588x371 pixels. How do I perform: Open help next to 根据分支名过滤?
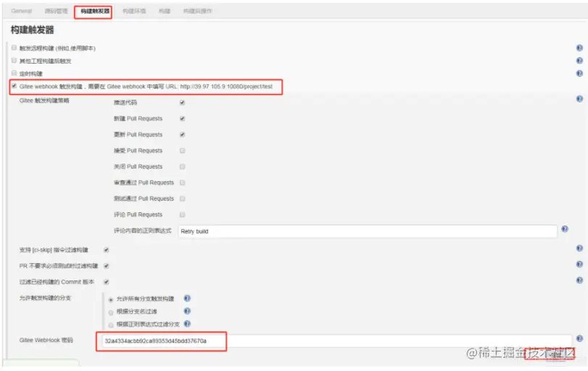click(187, 311)
